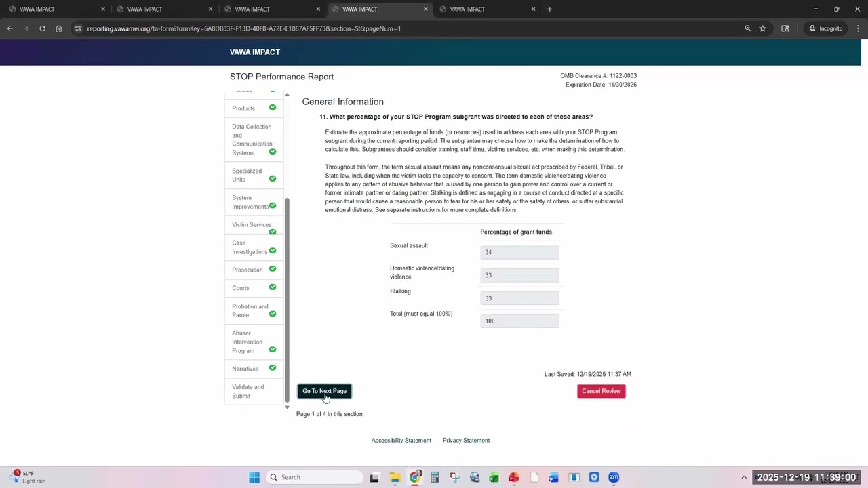The width and height of the screenshot is (868, 488).
Task: Open the Accessibility Statement link
Action: tap(401, 441)
